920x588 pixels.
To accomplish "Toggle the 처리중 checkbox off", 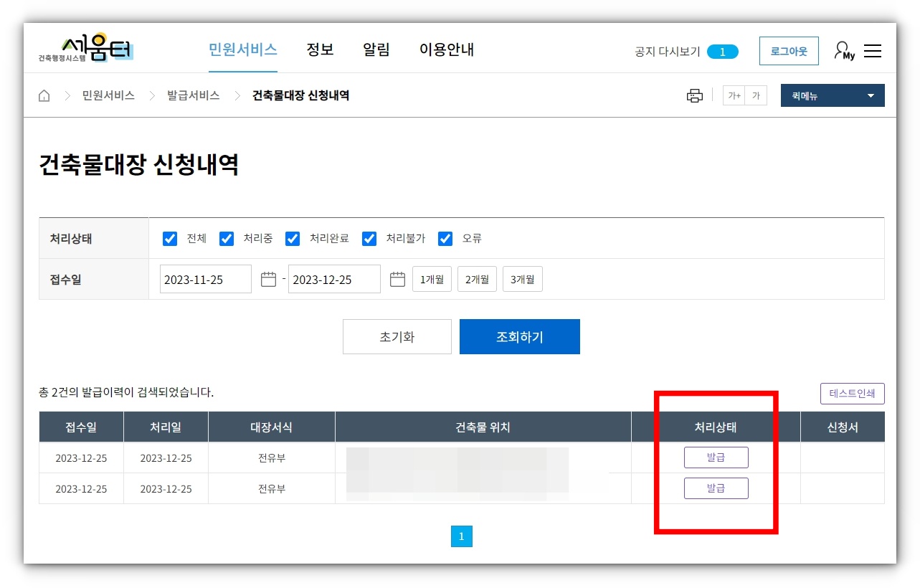I will coord(227,238).
